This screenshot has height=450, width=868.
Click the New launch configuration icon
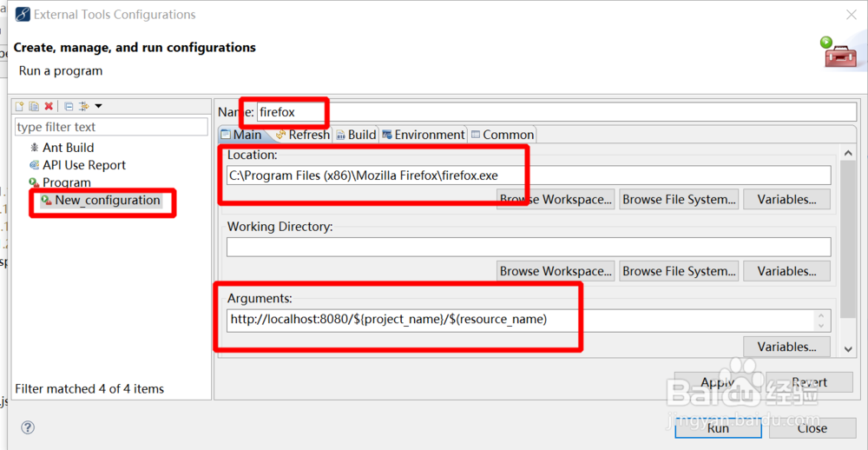click(x=19, y=106)
